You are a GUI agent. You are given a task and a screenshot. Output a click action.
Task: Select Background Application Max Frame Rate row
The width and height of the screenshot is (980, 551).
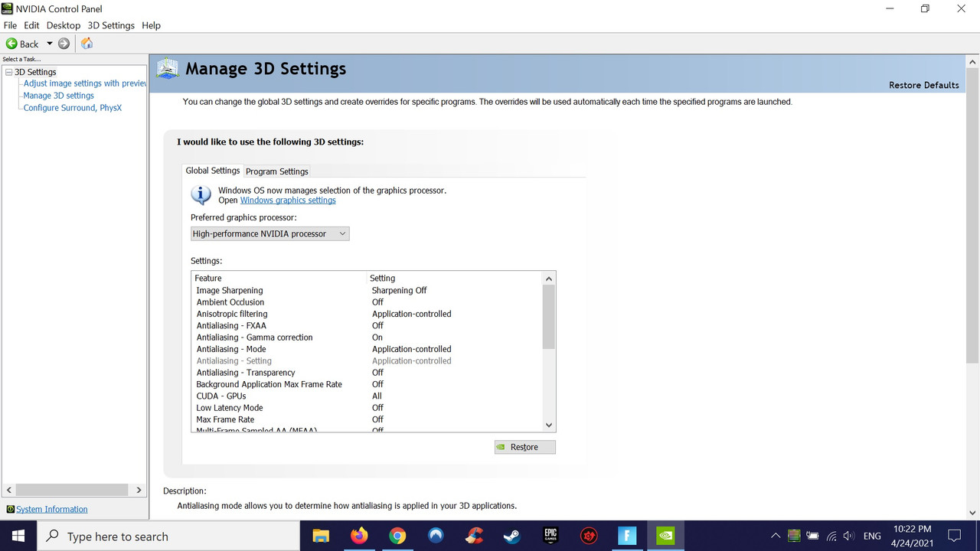(x=366, y=384)
